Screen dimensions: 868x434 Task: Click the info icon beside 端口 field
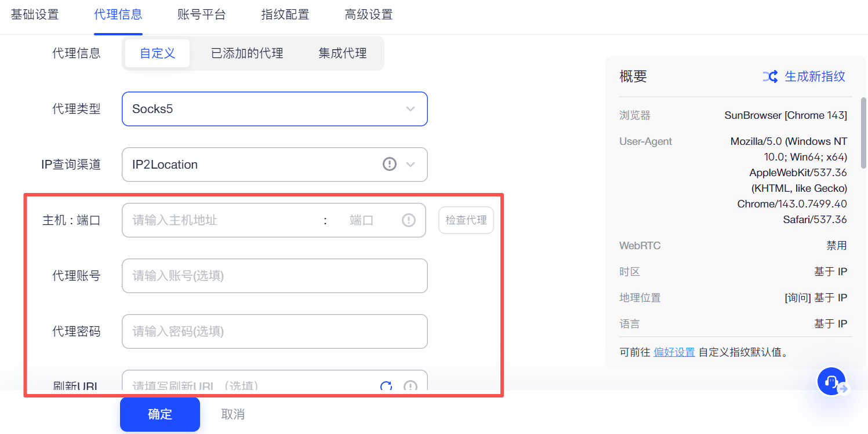[409, 220]
